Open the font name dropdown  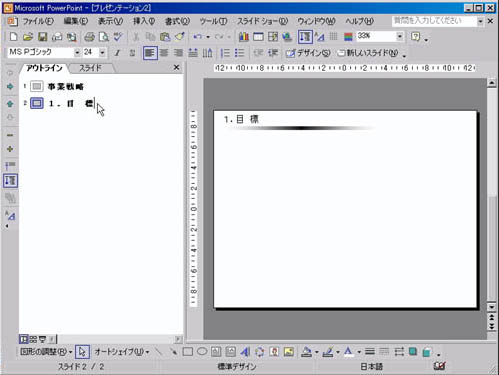(x=77, y=53)
